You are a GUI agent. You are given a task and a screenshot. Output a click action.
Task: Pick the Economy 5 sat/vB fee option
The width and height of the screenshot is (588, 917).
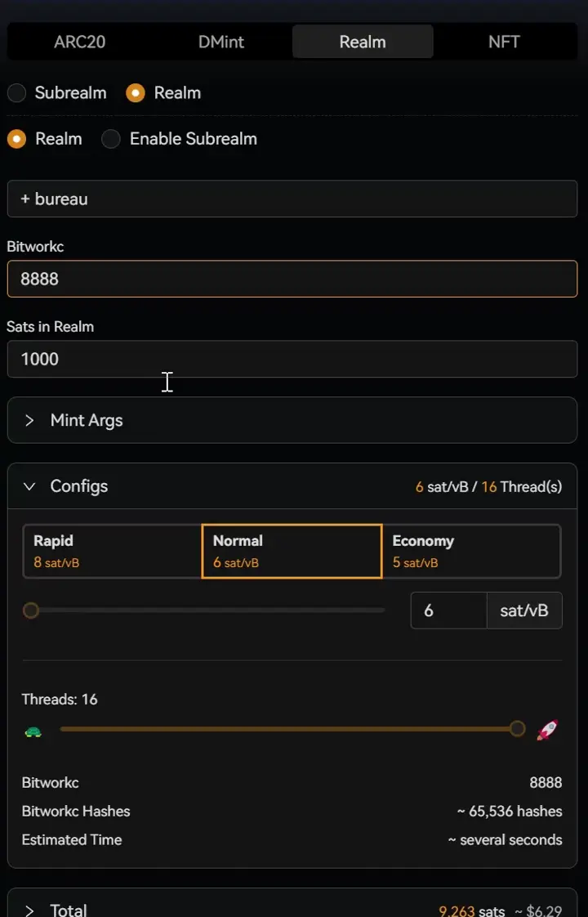coord(470,551)
